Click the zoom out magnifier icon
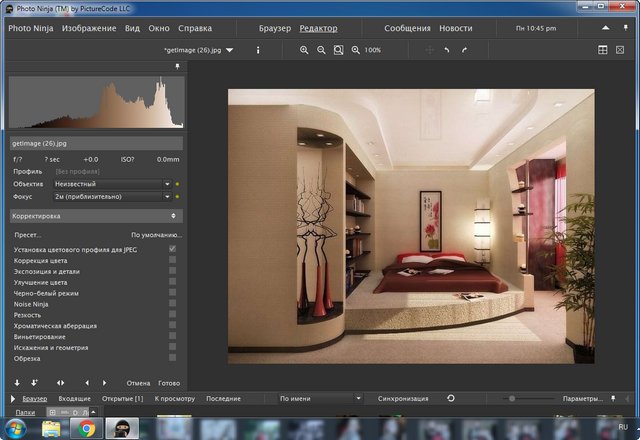The height and width of the screenshot is (440, 640). [321, 49]
